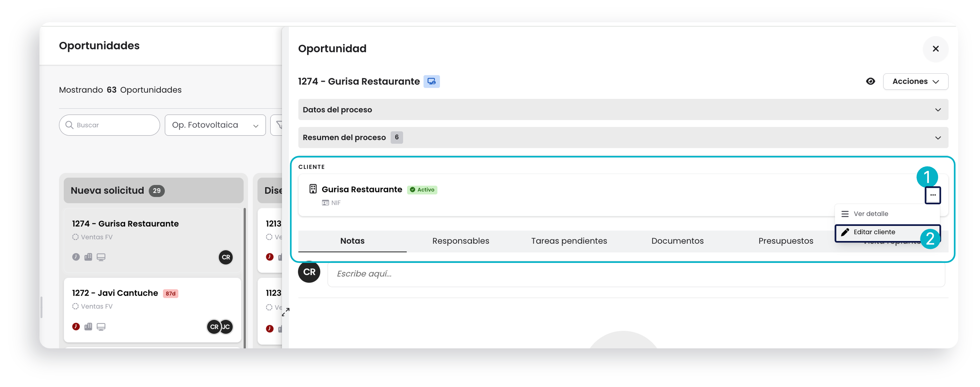Screen dimensions: 980x387
Task: Click the 1274 - Gurisa Restaurante panel title
Action: click(x=359, y=81)
